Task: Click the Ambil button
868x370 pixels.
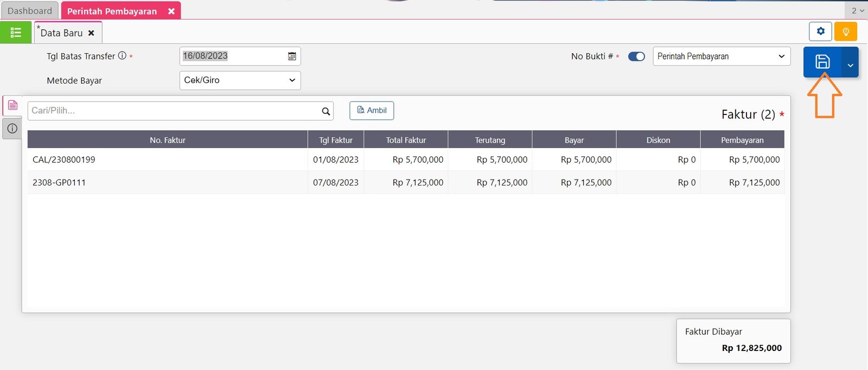Action: [x=372, y=111]
